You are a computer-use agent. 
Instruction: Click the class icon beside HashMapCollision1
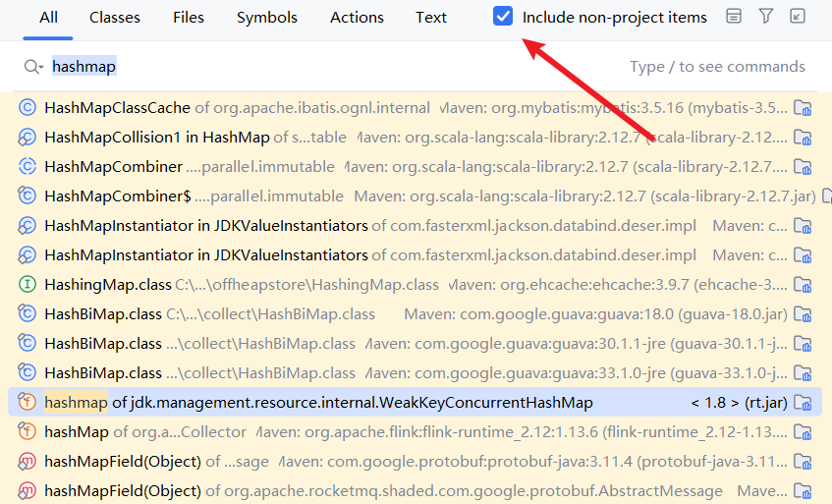pyautogui.click(x=28, y=138)
